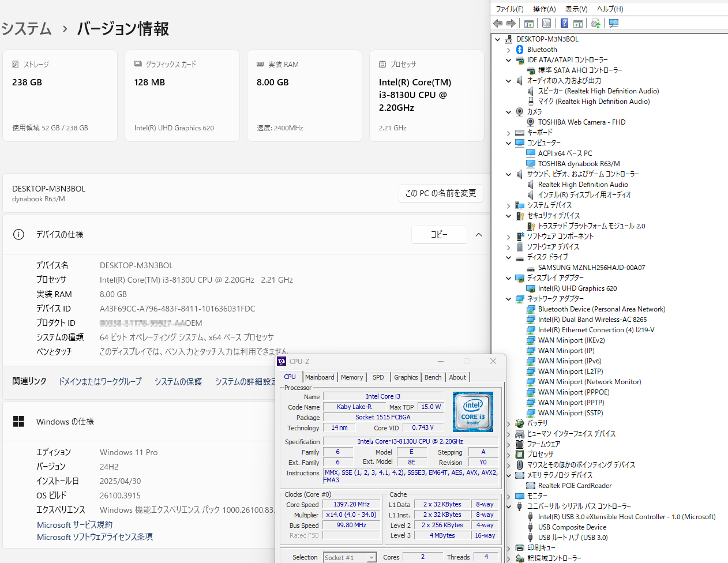Open the Properties toolbar icon in Device Manager
Image resolution: width=728 pixels, height=563 pixels.
(546, 23)
